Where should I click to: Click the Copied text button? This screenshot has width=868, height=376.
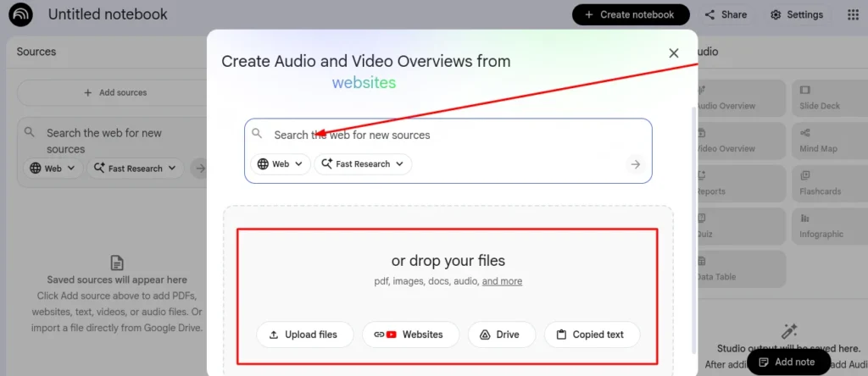(593, 335)
